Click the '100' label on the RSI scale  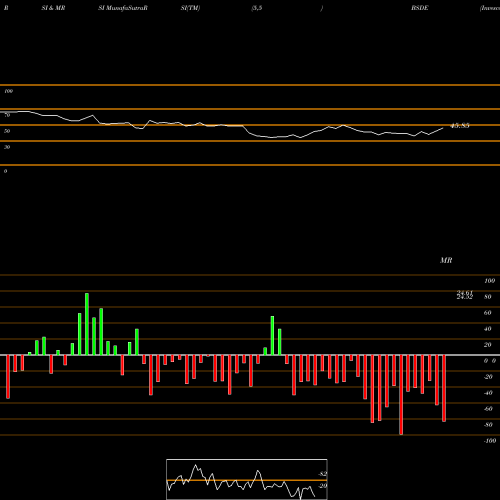click(8, 91)
